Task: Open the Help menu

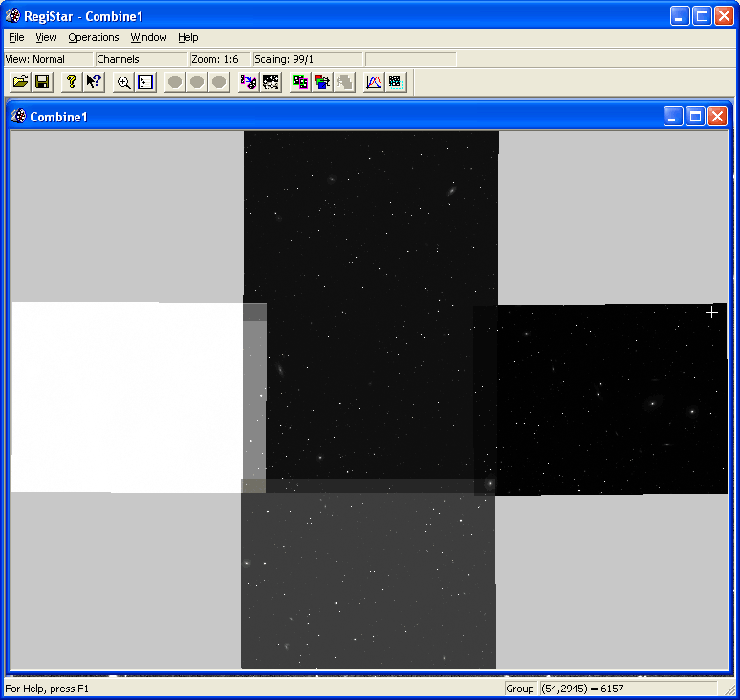Action: (x=188, y=37)
